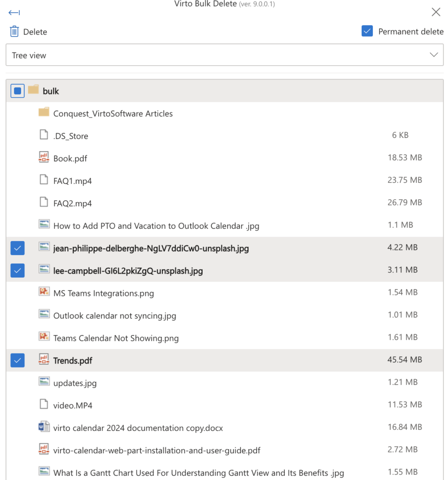Image resolution: width=448 pixels, height=480 pixels.
Task: Click the Conquest_VirtoSoftware Articles folder icon
Action: (44, 112)
